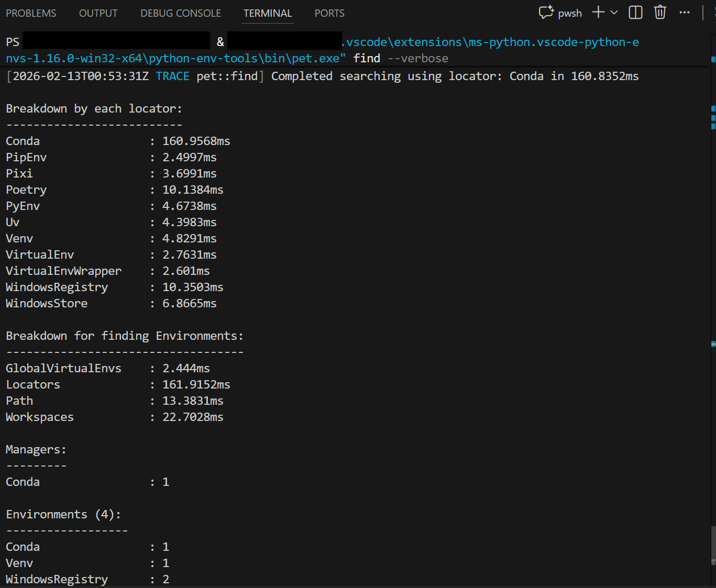Click the verbose flag in the command line
This screenshot has height=588, width=716.
[x=417, y=58]
